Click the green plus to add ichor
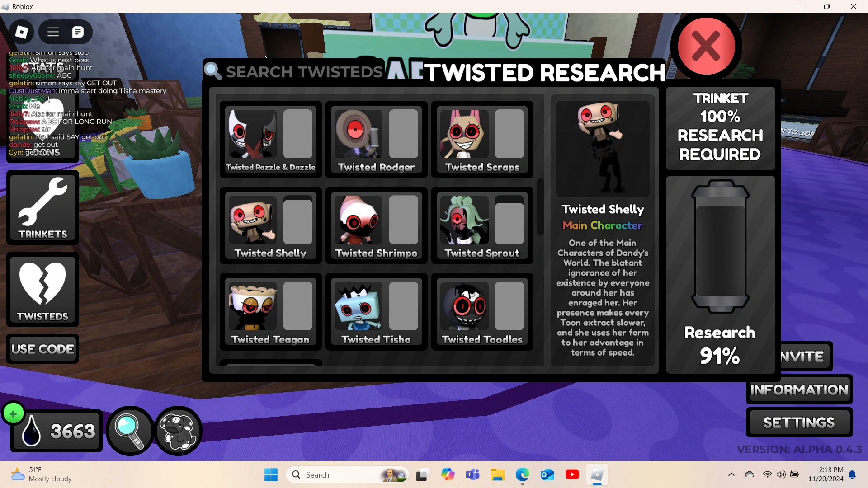868x488 pixels. [x=13, y=413]
